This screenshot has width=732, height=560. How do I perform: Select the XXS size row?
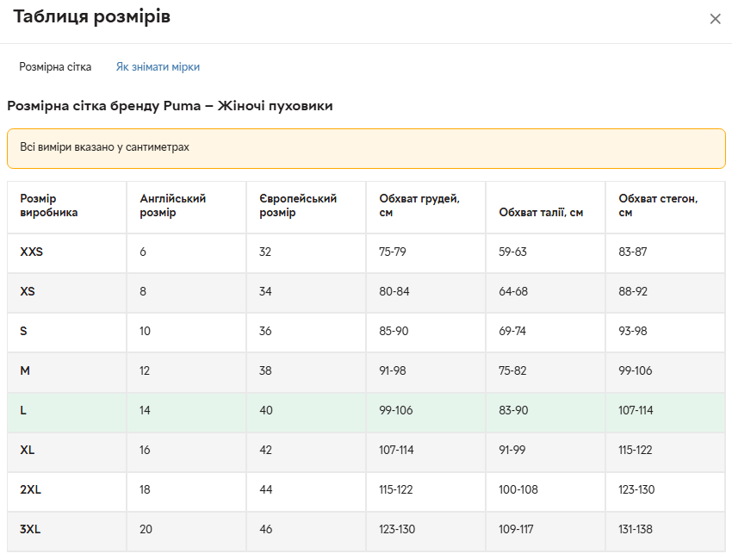(x=32, y=252)
